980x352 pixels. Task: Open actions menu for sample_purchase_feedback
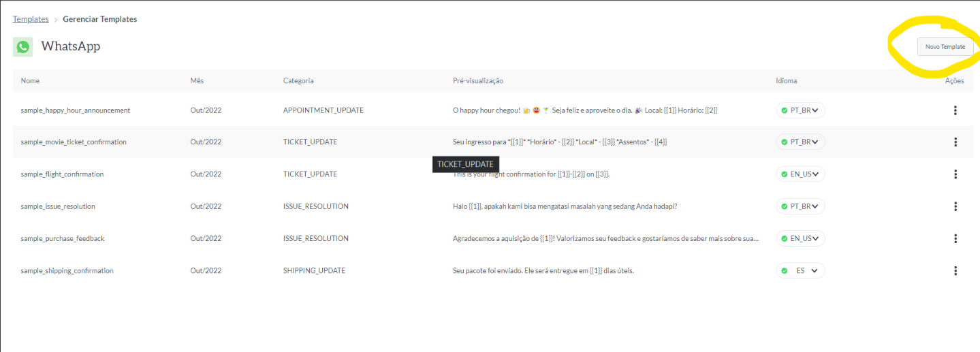coord(955,238)
